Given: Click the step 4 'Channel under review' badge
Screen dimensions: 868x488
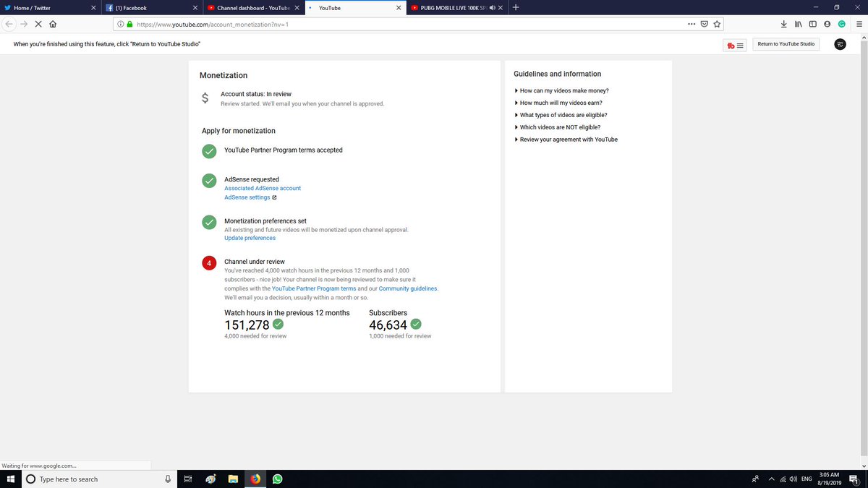Looking at the screenshot, I should point(209,263).
